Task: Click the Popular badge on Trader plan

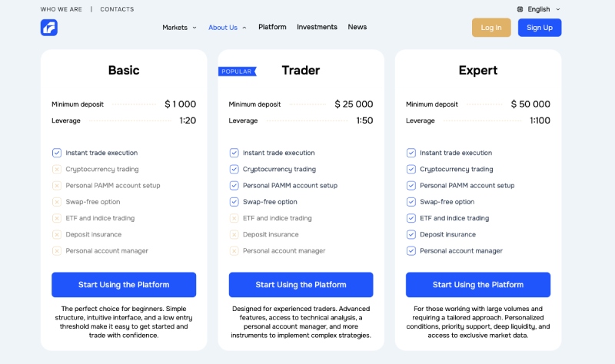Action: click(237, 71)
